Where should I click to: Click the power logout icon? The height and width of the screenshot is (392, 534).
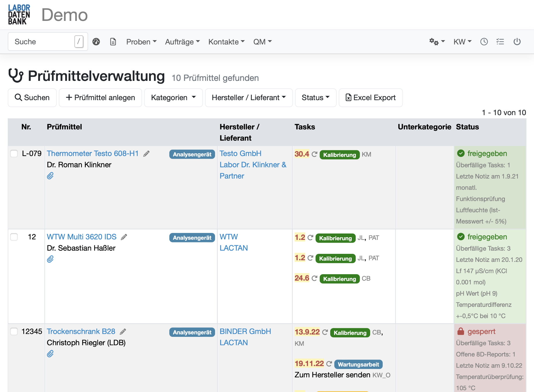pyautogui.click(x=517, y=42)
